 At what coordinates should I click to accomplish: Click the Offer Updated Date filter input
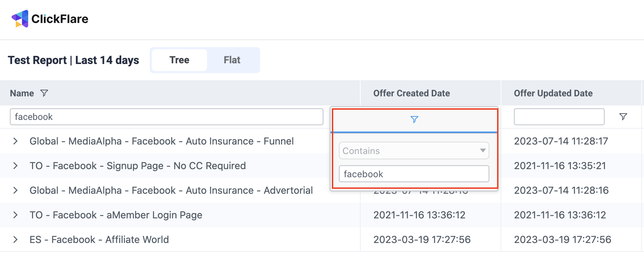(x=559, y=117)
